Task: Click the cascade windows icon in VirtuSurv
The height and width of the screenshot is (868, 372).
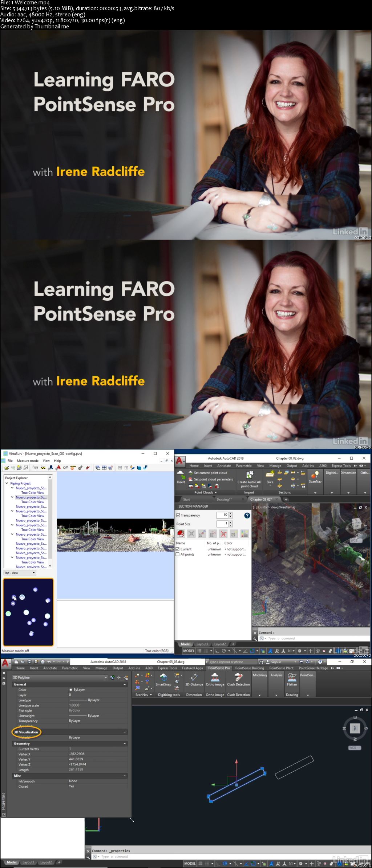Action: (x=98, y=468)
